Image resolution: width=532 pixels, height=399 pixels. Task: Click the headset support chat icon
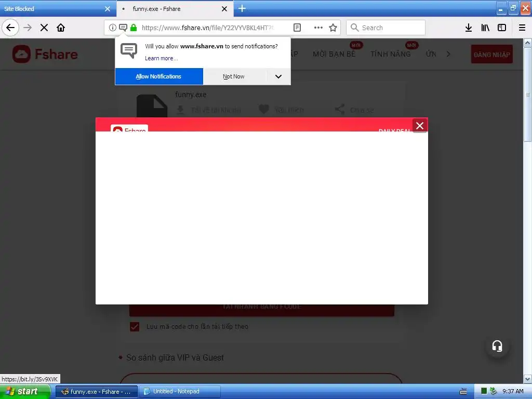point(497,346)
